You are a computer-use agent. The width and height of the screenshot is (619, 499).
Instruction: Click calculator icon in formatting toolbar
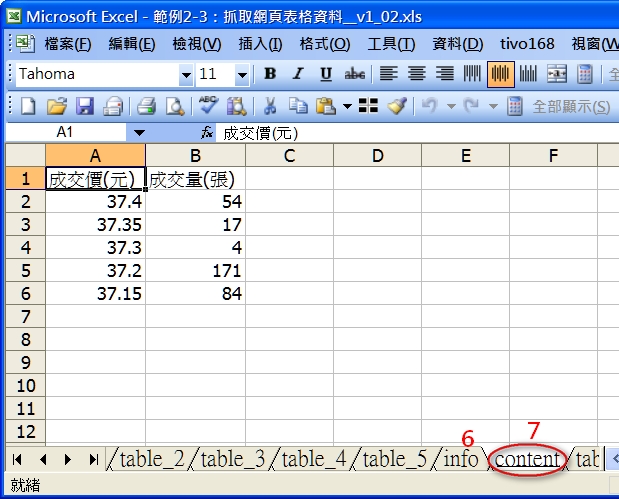point(585,74)
